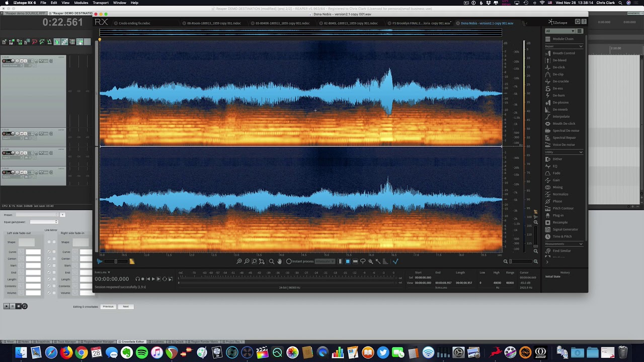Toggle the Link checkbox for Center
The image size is (644, 362).
[49, 259]
